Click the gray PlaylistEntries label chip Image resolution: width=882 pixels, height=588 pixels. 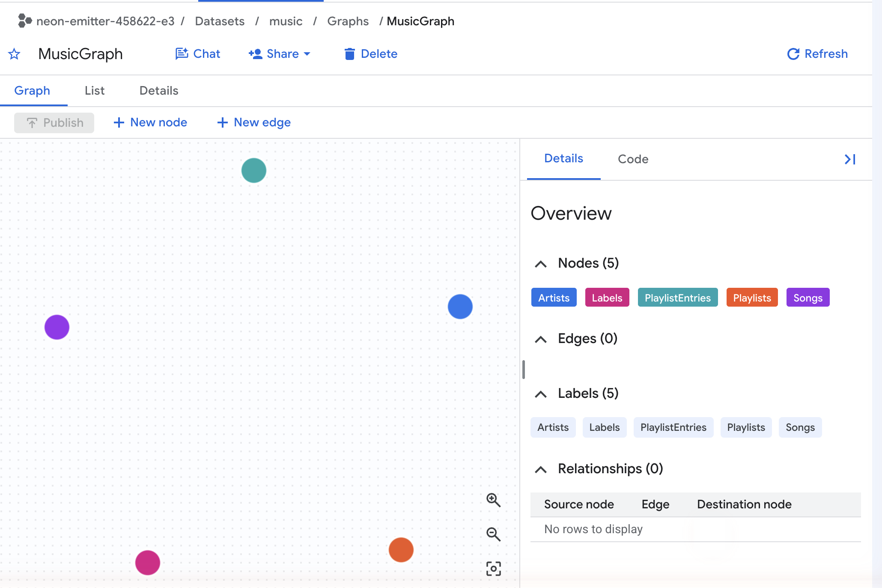(x=673, y=427)
